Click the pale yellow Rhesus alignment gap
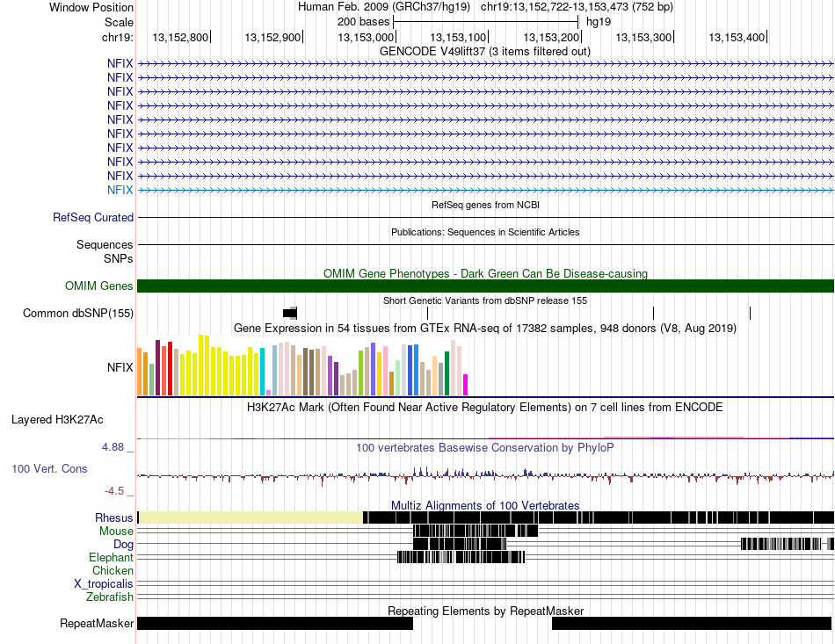 250,517
